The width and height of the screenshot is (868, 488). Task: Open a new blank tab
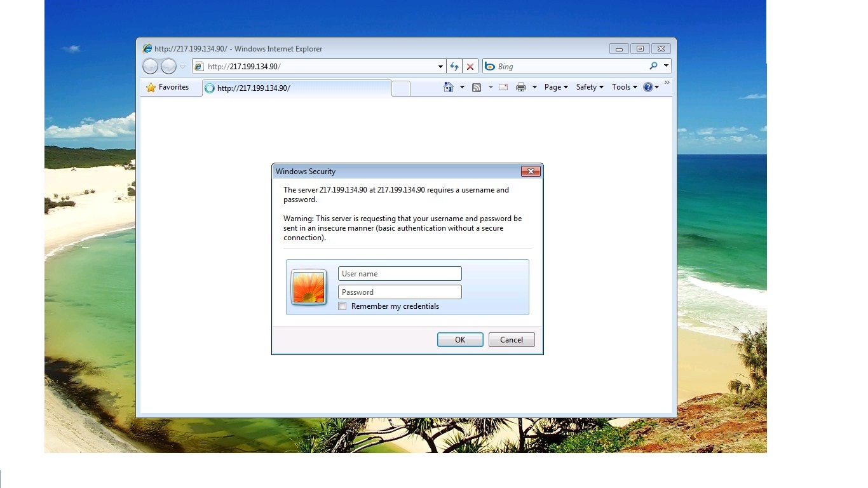[x=401, y=88]
